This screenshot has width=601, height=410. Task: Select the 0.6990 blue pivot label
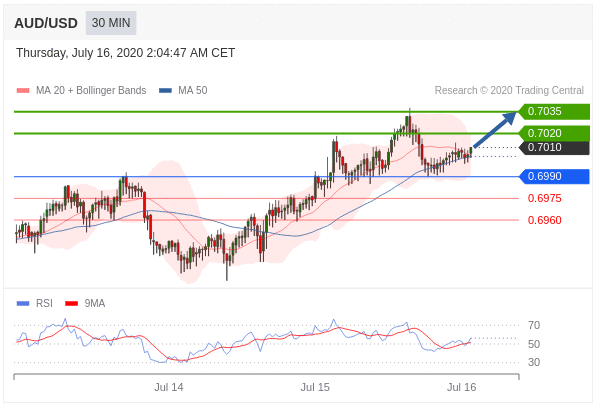pos(554,176)
